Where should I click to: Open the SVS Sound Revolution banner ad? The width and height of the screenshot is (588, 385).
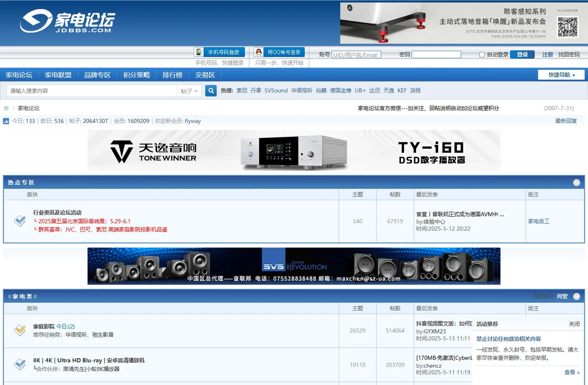coord(294,266)
